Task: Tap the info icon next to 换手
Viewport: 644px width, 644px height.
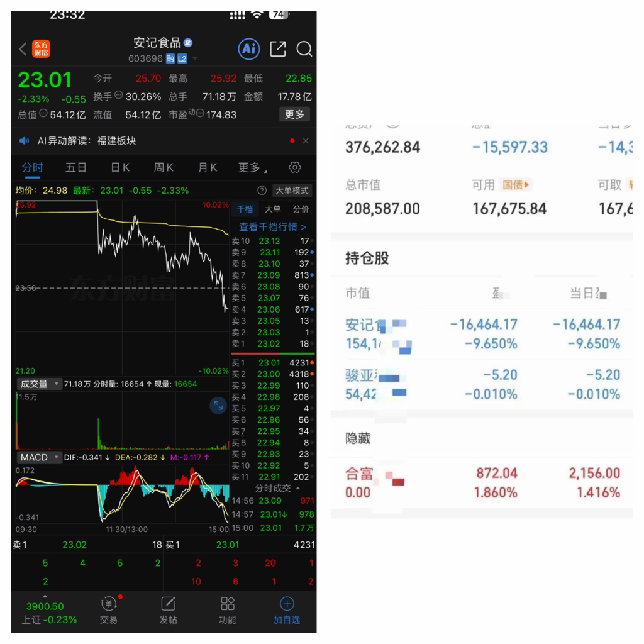Action: [118, 96]
